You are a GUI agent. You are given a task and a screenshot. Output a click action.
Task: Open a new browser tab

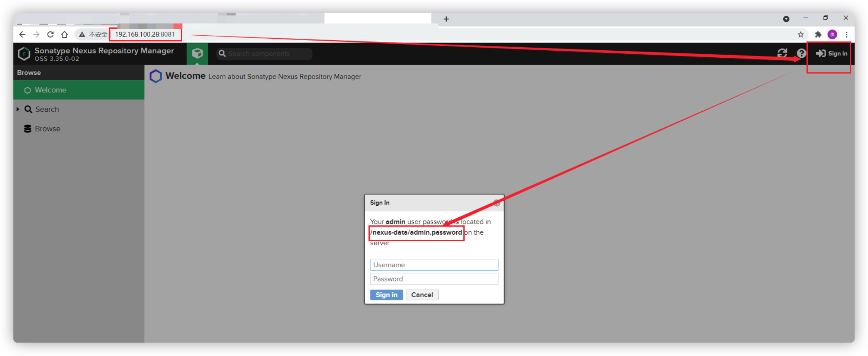tap(446, 19)
